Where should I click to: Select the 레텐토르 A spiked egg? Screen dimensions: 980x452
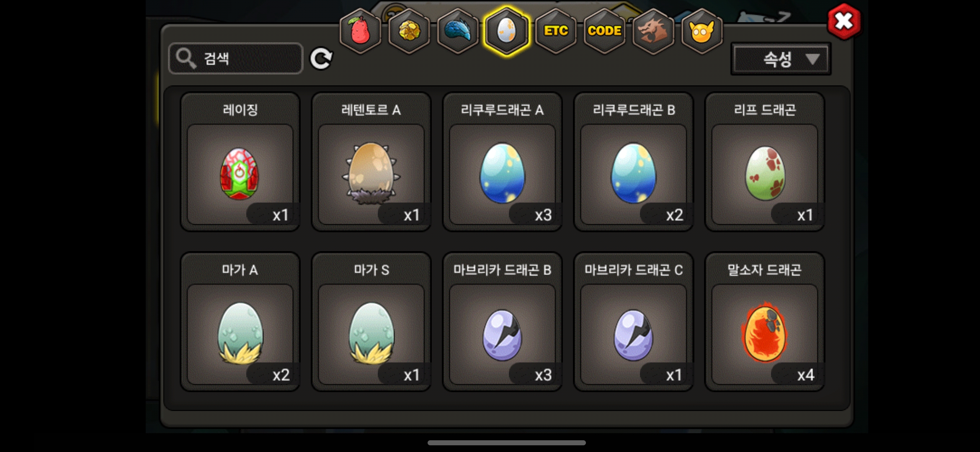coord(371,162)
